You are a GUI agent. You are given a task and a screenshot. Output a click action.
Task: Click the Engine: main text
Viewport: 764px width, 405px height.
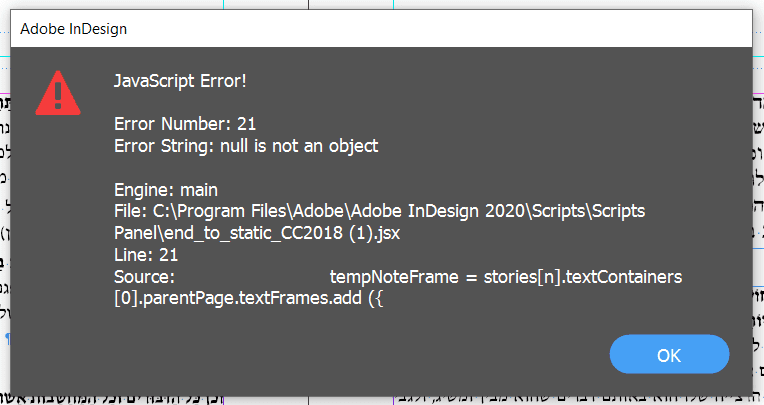pyautogui.click(x=165, y=189)
